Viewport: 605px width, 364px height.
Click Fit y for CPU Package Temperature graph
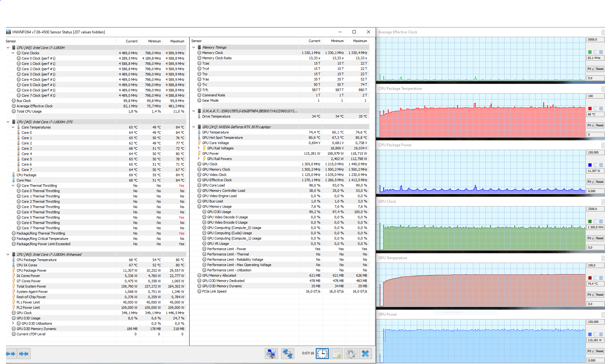click(590, 125)
